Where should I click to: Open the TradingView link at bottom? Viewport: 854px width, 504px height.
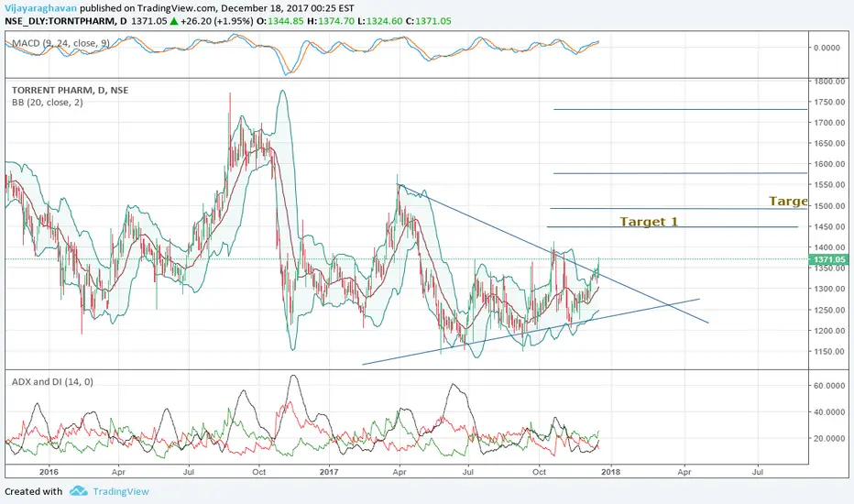click(121, 491)
